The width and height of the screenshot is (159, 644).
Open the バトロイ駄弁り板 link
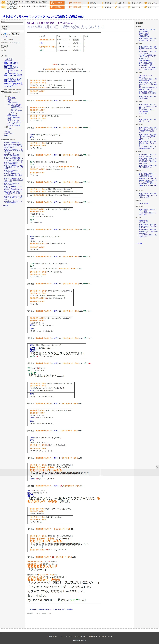coord(13,102)
